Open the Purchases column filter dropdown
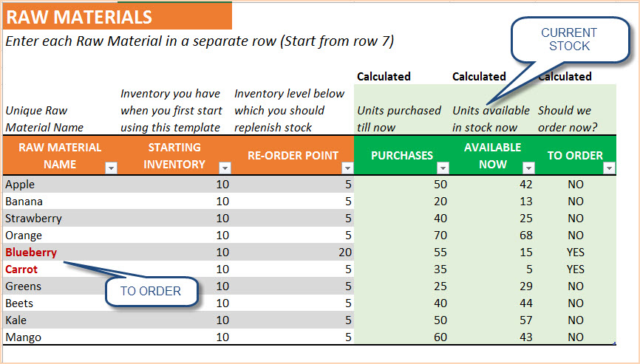The image size is (640, 364). (443, 168)
